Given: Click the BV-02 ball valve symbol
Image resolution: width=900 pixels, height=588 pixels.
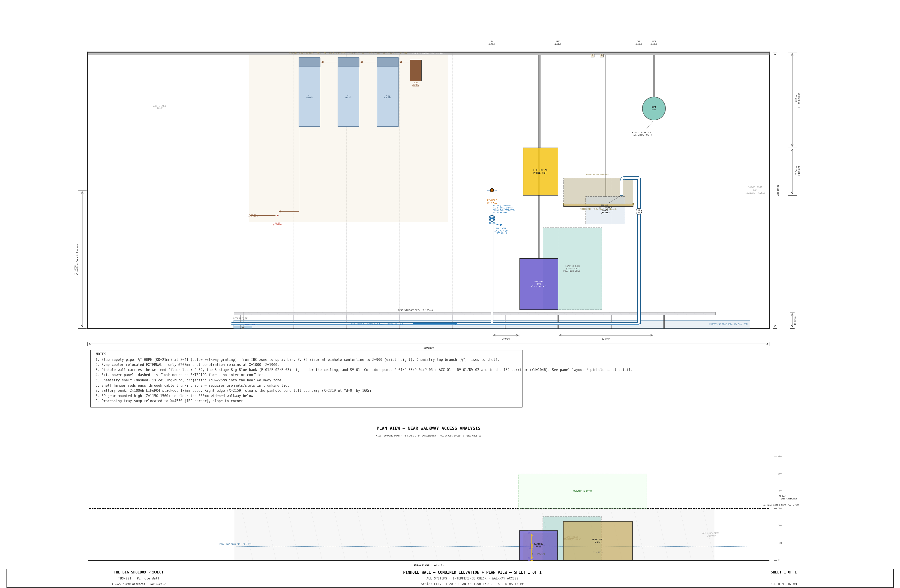Looking at the screenshot, I should (x=492, y=218).
